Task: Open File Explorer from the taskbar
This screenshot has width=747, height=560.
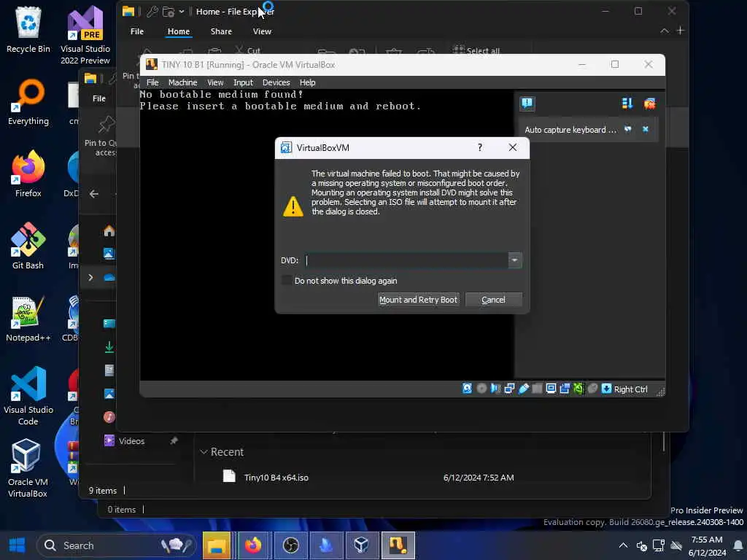Action: pos(216,545)
